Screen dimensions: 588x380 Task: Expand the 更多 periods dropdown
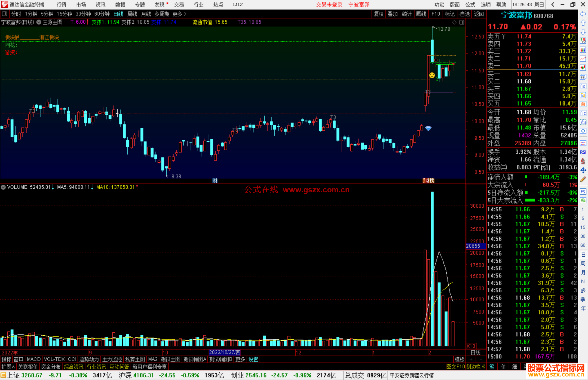pos(179,14)
